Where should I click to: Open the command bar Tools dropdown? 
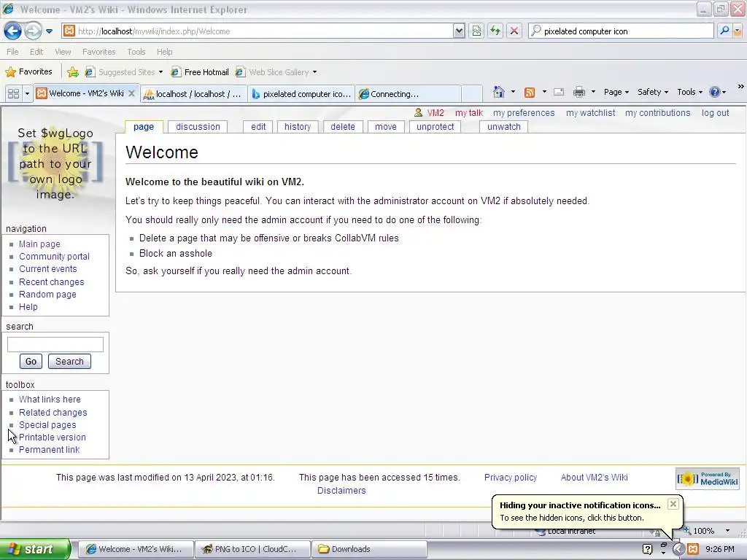[689, 92]
